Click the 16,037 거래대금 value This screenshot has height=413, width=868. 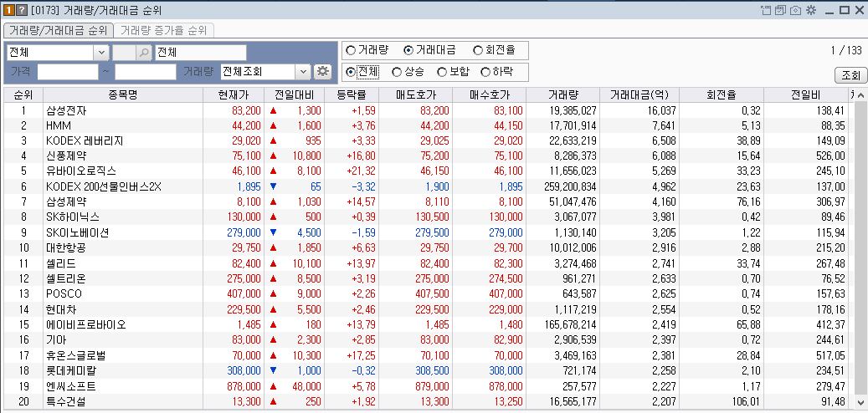point(662,111)
